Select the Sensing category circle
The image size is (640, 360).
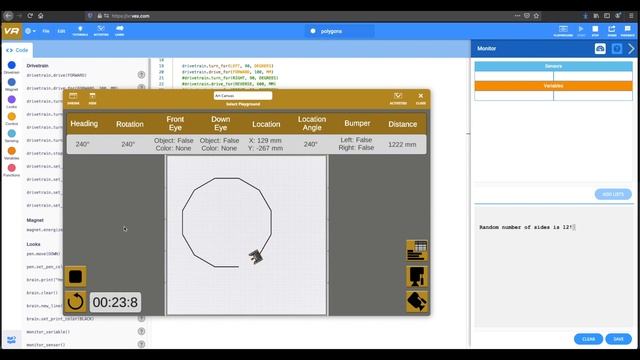click(11, 133)
